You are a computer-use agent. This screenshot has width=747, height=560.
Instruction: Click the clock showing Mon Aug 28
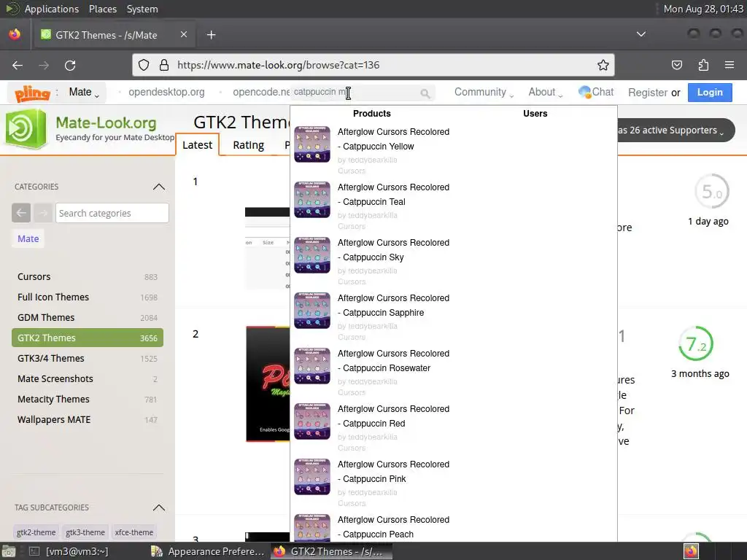pos(703,9)
